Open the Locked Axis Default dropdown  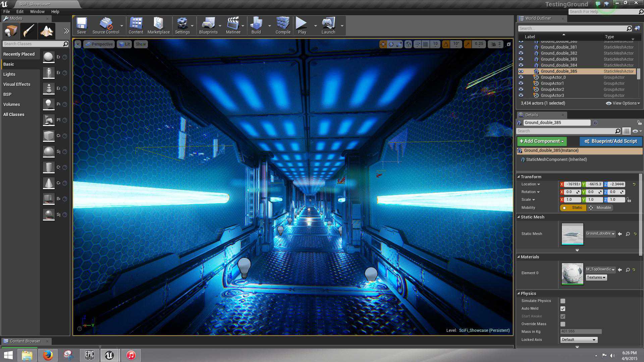tap(579, 340)
